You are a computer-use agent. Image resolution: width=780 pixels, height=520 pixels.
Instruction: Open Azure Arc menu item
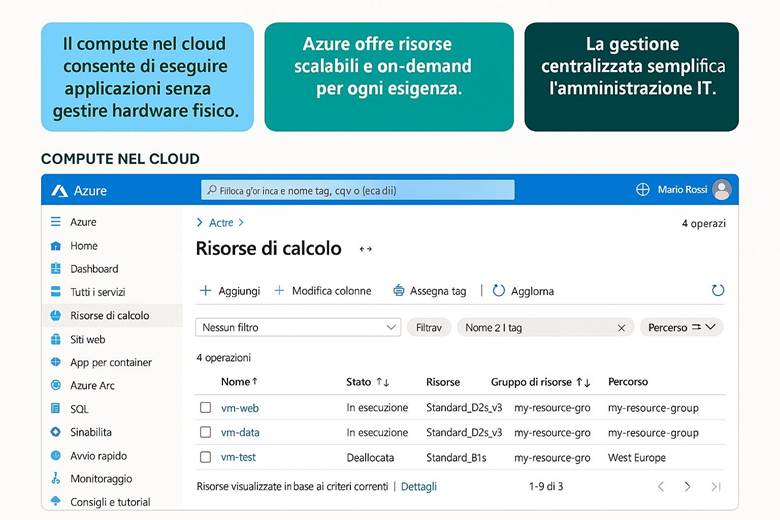click(x=92, y=385)
